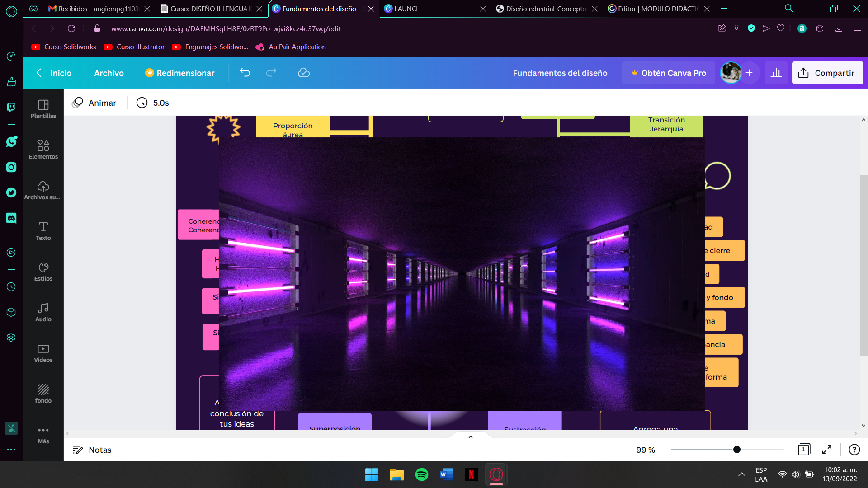Open the Texto panel

[43, 230]
